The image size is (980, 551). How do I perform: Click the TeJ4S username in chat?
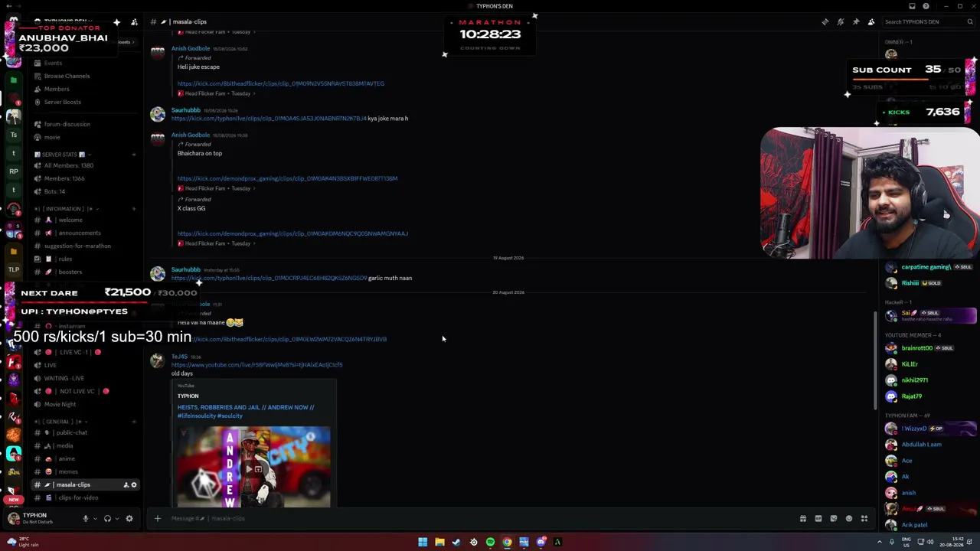pyautogui.click(x=179, y=357)
